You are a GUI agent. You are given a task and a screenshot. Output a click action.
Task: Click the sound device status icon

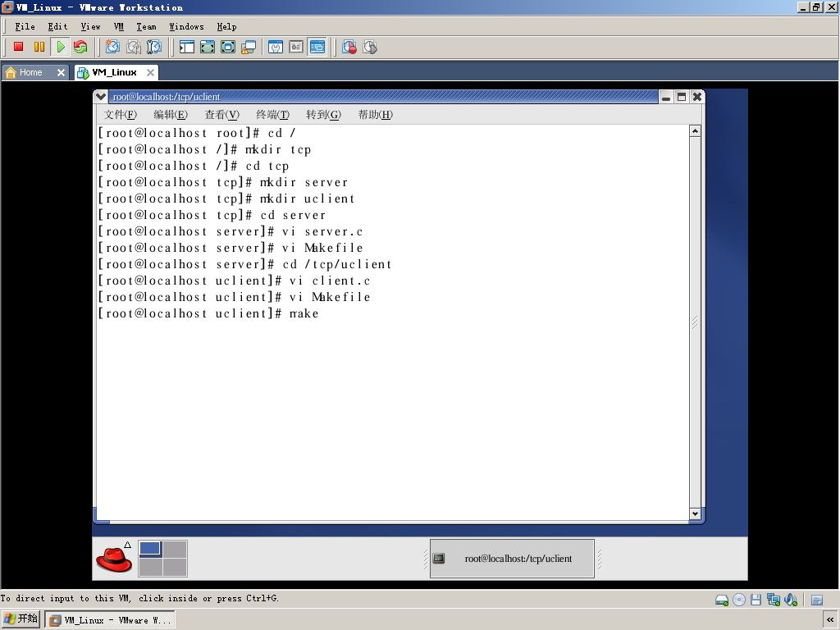click(x=791, y=600)
